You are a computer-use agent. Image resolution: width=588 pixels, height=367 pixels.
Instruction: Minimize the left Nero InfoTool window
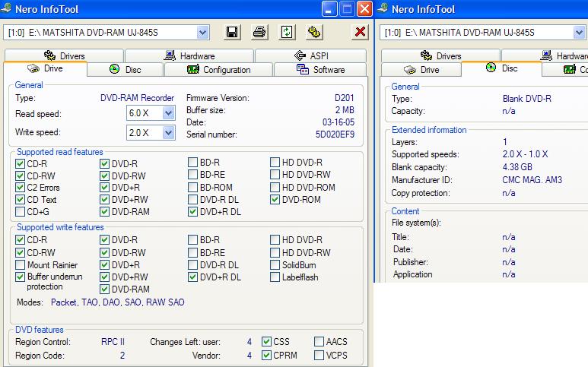click(x=329, y=9)
